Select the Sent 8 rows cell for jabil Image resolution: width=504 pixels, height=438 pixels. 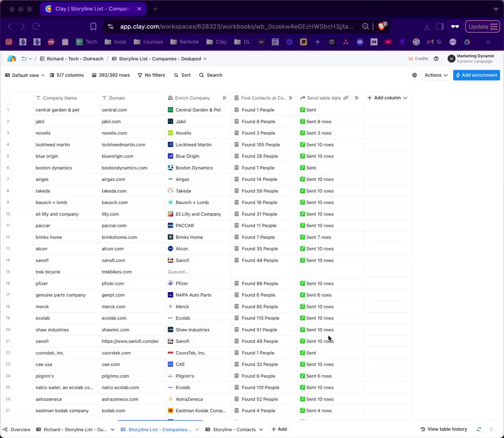point(330,122)
